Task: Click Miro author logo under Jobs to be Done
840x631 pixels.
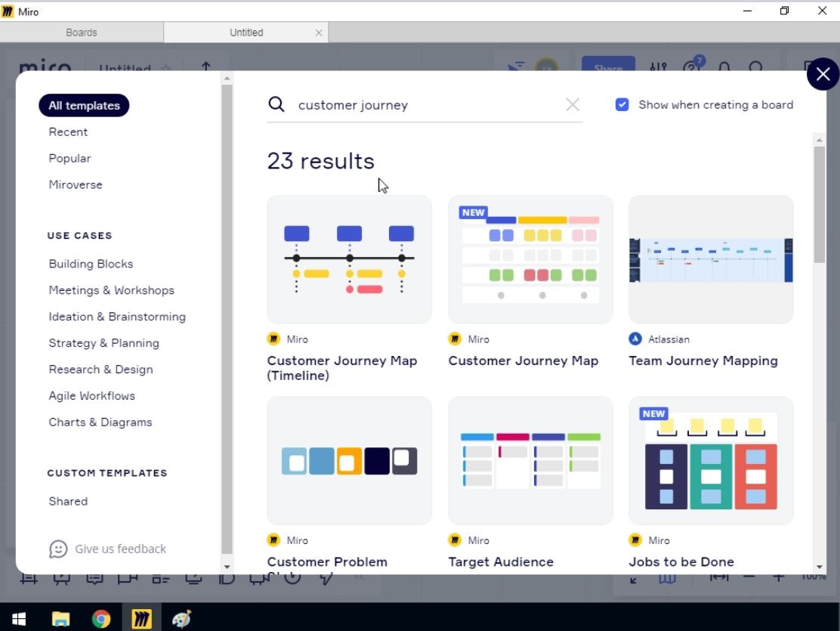Action: 635,540
